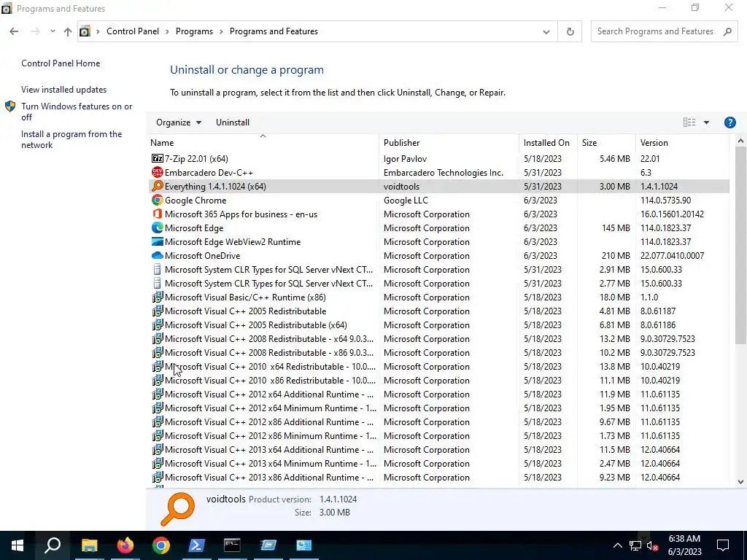747x560 pixels.
Task: Open the notification center icon
Action: (723, 545)
